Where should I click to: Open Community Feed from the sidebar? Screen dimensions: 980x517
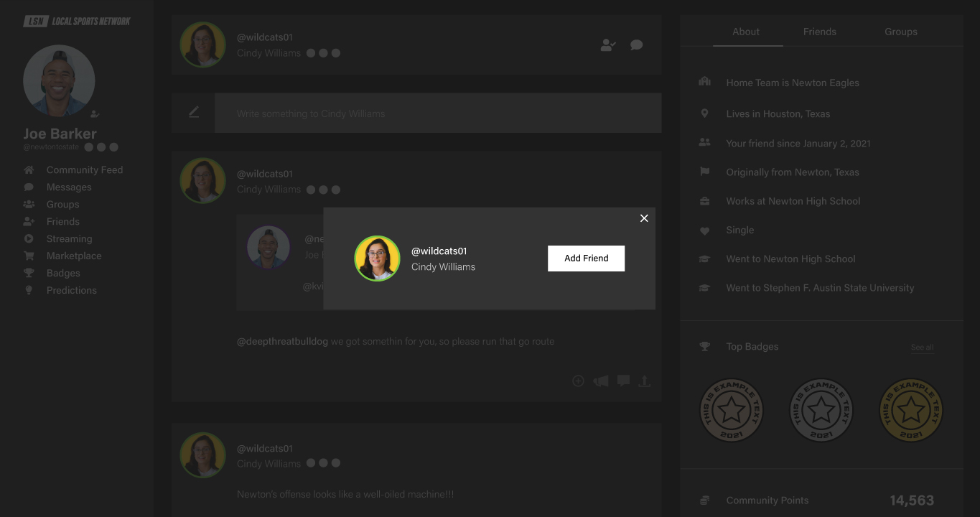tap(84, 170)
